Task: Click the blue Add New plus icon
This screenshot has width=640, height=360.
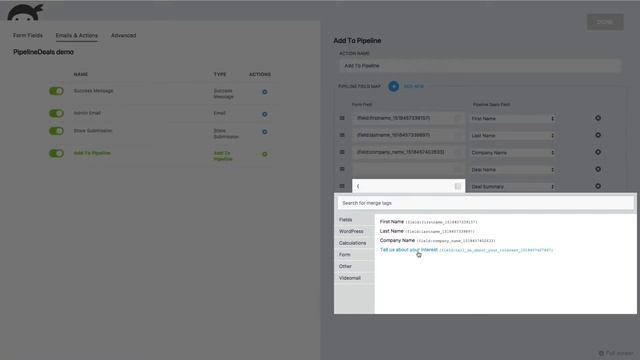Action: coord(393,86)
